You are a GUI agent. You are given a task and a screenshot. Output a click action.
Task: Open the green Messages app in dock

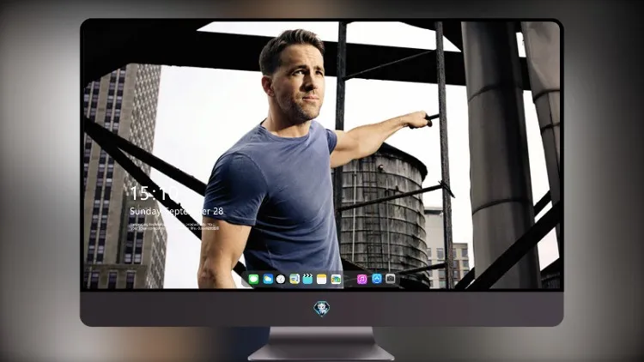point(254,280)
